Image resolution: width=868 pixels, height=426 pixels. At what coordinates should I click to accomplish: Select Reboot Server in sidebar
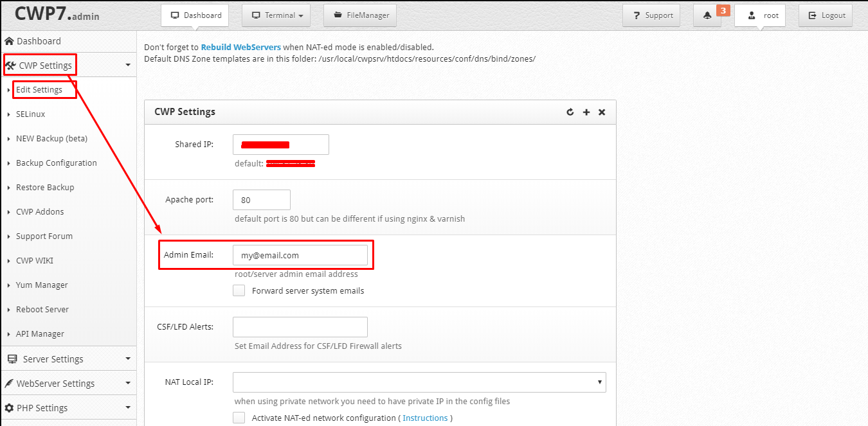42,310
